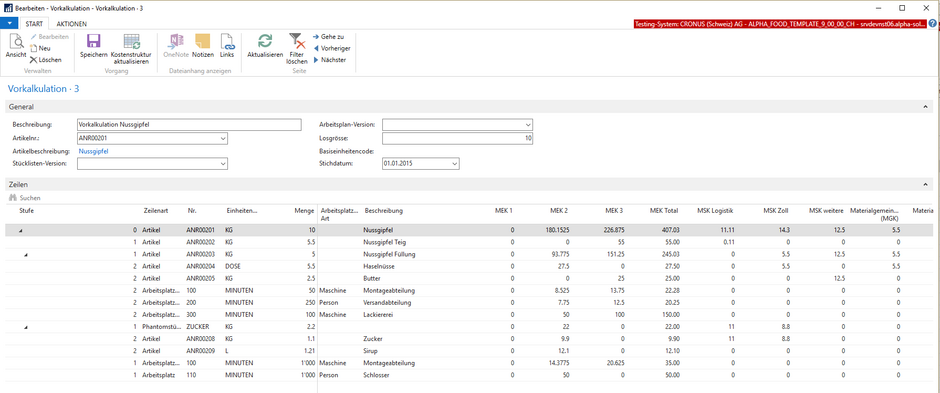This screenshot has width=940, height=393.
Task: Sort by the Zeilenart column header
Action: tap(156, 211)
